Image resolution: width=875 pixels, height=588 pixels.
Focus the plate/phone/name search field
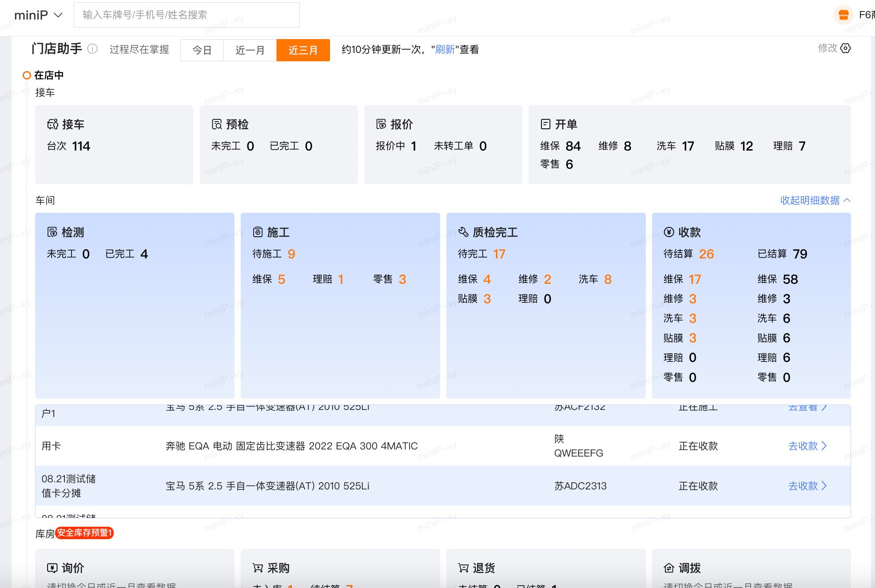tap(187, 15)
